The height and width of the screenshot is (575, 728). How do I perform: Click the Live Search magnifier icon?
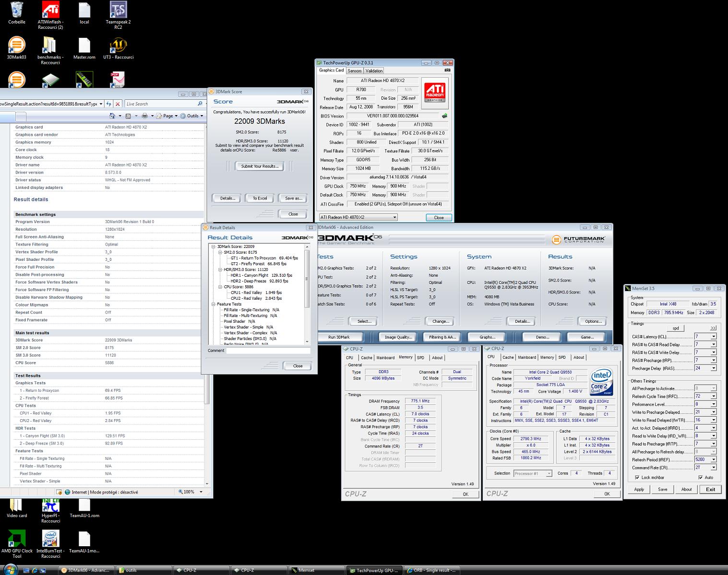click(200, 104)
